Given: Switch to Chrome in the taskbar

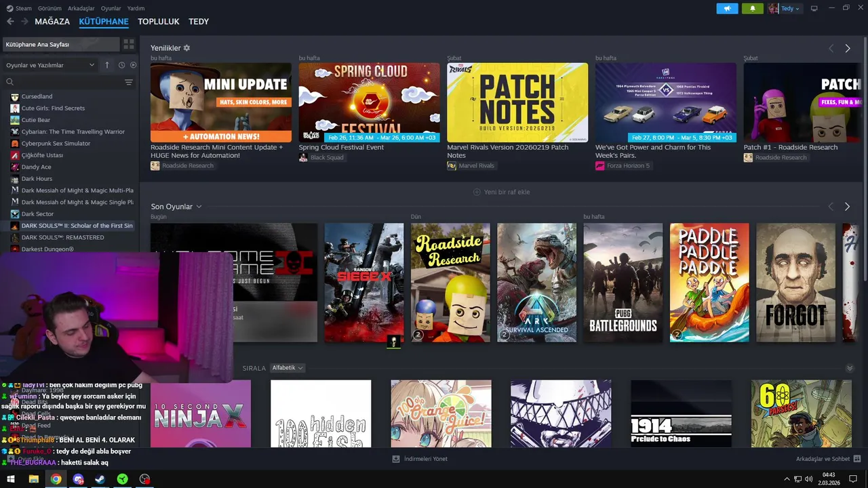Looking at the screenshot, I should 56,479.
